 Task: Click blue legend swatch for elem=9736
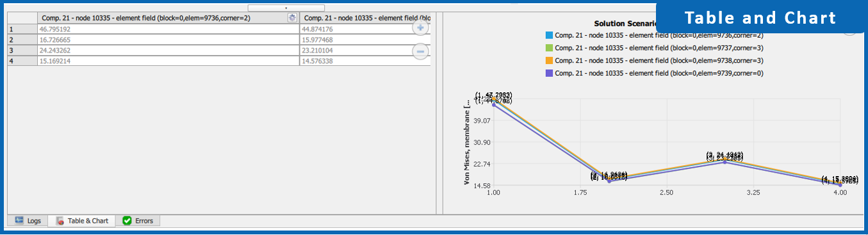point(548,35)
